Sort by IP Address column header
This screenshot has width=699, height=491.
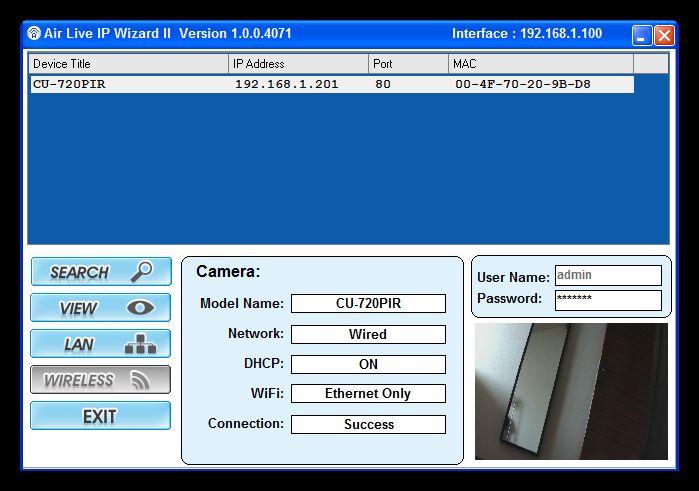298,64
